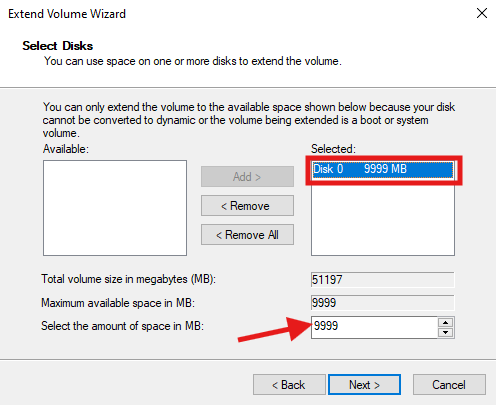Viewport: 496px width, 405px height.
Task: Click the Select the amount of space label
Action: click(x=122, y=326)
